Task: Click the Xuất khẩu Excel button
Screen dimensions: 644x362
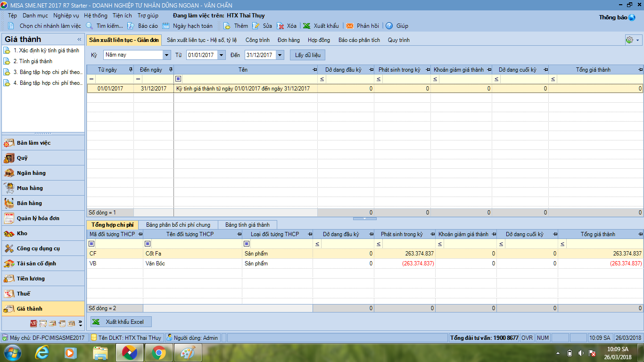Action: 121,322
